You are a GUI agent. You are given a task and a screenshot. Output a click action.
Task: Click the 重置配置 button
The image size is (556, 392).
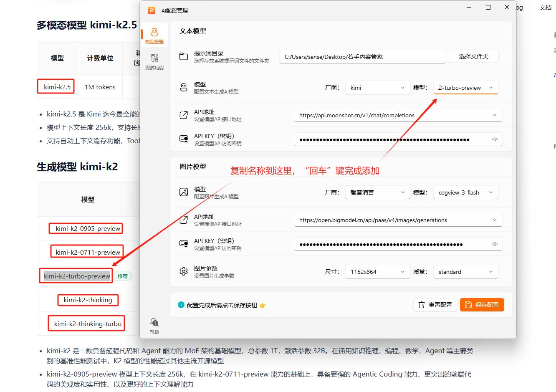tap(435, 305)
